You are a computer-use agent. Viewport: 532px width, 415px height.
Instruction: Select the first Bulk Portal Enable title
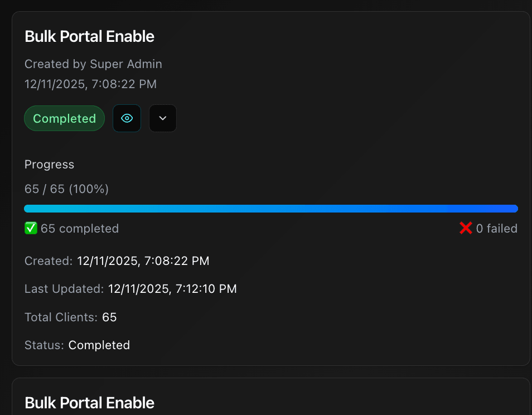pyautogui.click(x=90, y=37)
